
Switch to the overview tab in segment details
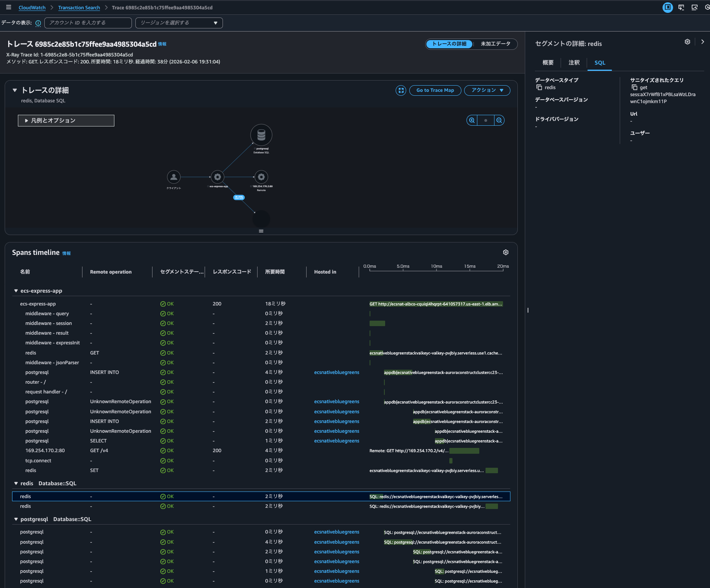548,63
